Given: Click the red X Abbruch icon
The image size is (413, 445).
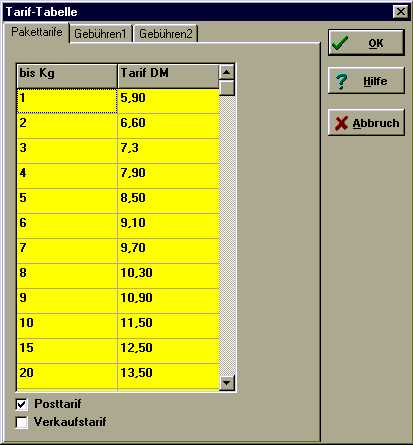Looking at the screenshot, I should [341, 123].
